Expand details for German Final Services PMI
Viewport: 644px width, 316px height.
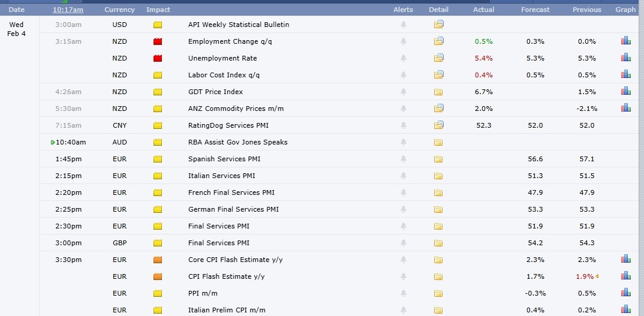[438, 209]
